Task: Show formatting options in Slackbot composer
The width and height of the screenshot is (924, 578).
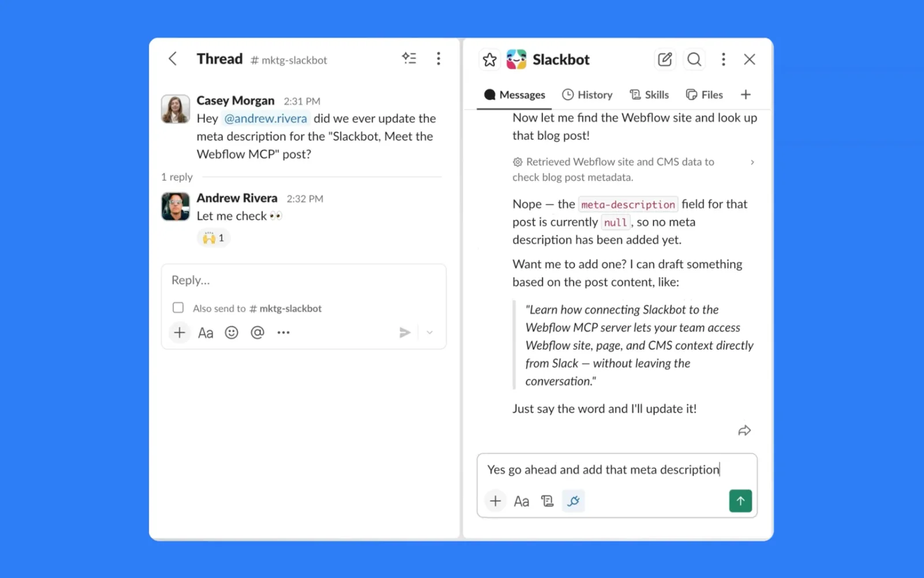Action: 521,501
